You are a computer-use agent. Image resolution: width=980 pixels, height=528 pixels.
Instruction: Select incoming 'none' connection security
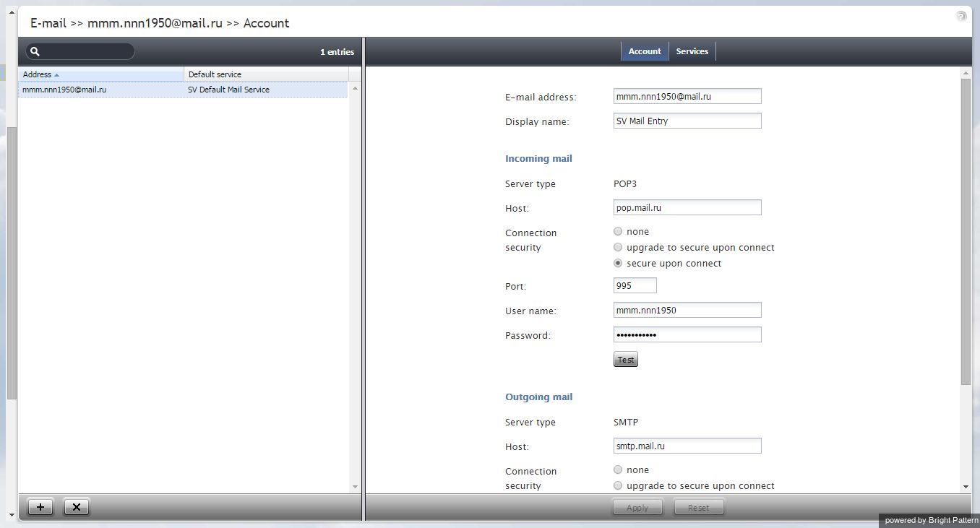[x=618, y=232]
